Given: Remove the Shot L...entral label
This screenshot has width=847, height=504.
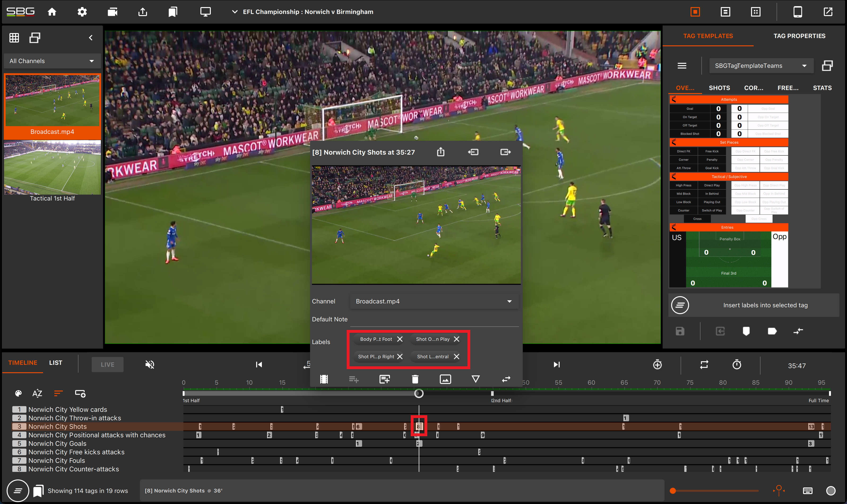Looking at the screenshot, I should 456,357.
